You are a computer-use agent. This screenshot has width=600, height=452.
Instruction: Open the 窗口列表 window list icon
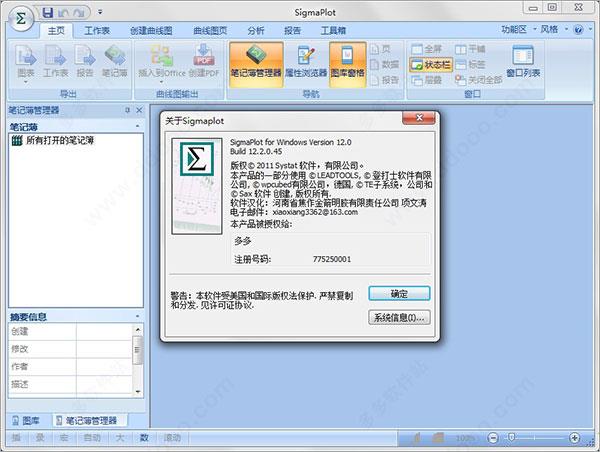523,61
